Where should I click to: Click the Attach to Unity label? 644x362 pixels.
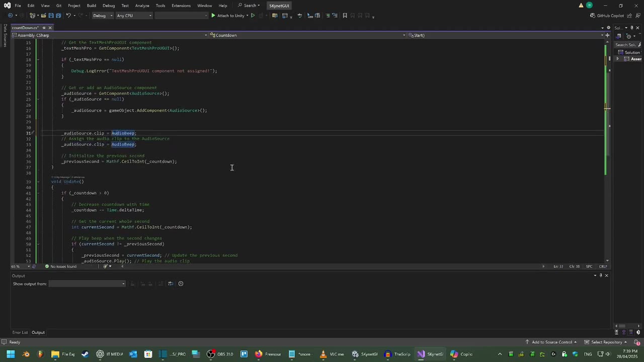[231, 16]
